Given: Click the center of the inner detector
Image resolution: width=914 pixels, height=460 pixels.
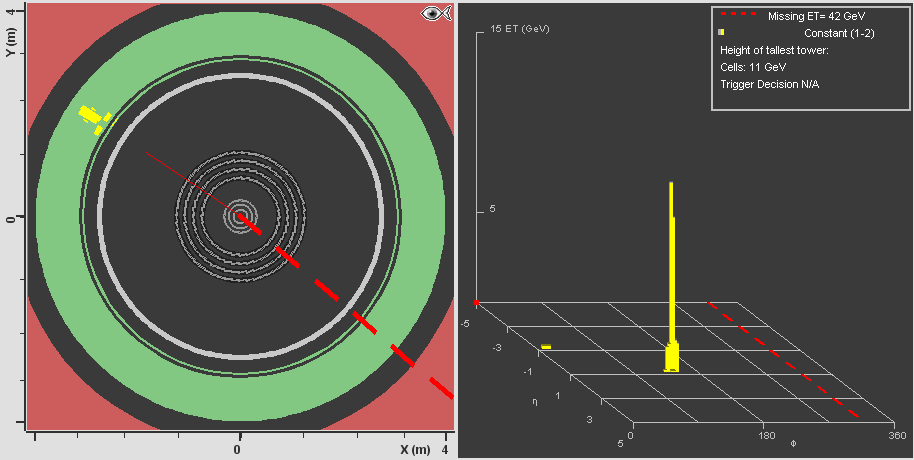Looking at the screenshot, I should click(240, 215).
